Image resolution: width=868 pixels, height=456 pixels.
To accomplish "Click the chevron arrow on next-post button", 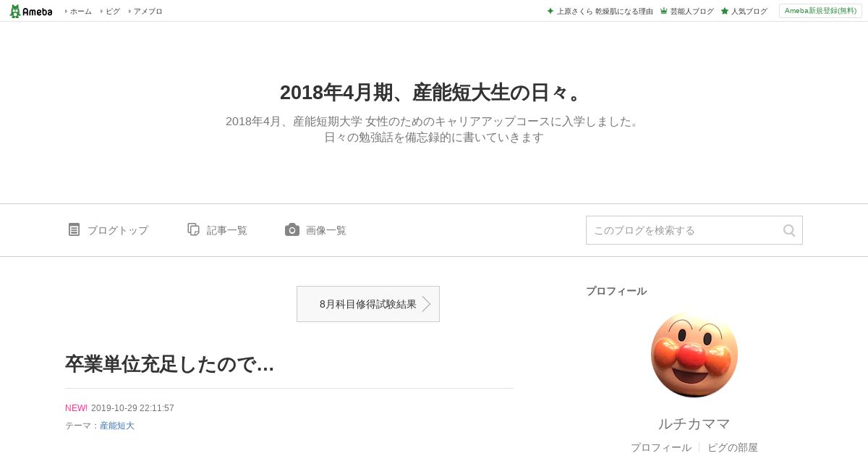I will [427, 304].
